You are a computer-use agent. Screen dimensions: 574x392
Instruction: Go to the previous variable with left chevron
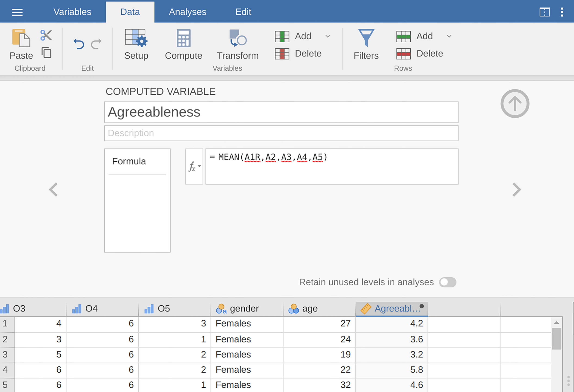pos(53,189)
